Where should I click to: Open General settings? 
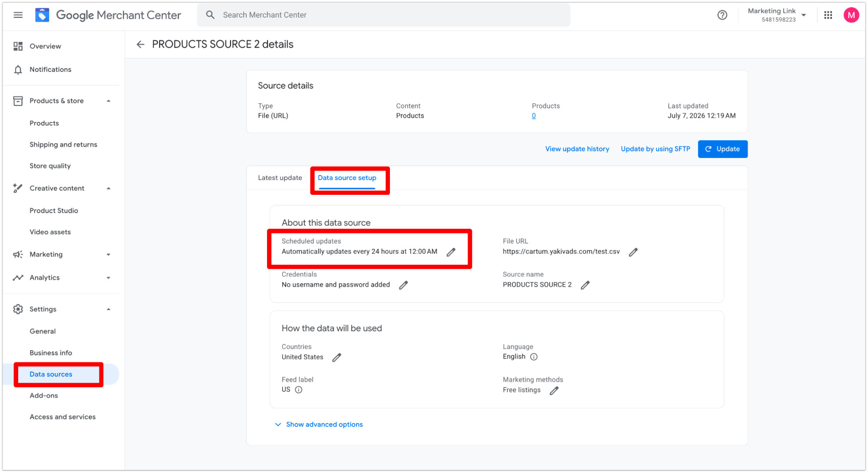pyautogui.click(x=43, y=331)
